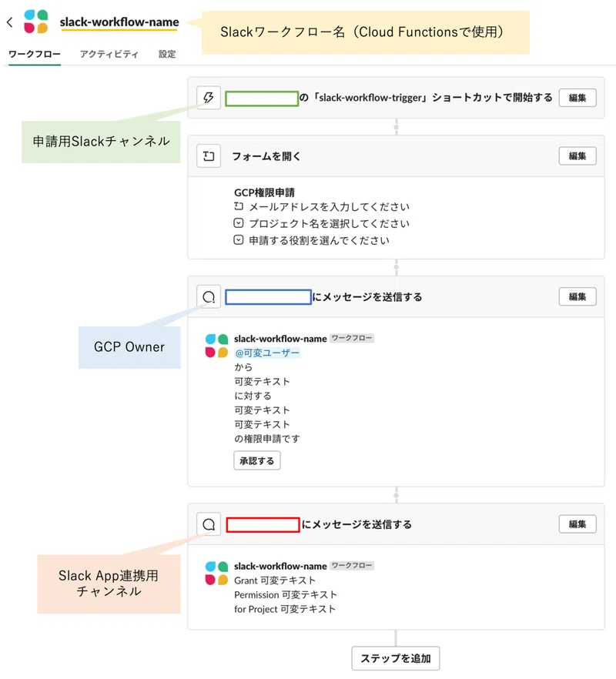Switch to the ワークフロー tab
The height and width of the screenshot is (679, 616).
[34, 54]
